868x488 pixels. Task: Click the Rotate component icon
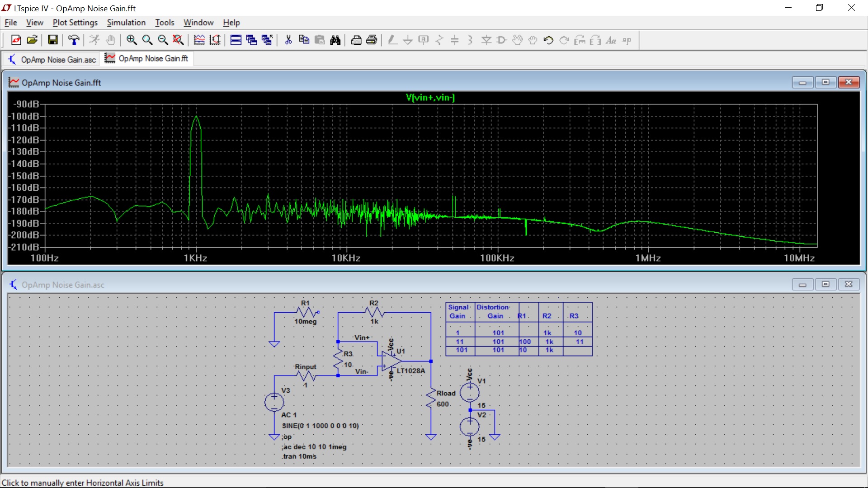tap(580, 40)
